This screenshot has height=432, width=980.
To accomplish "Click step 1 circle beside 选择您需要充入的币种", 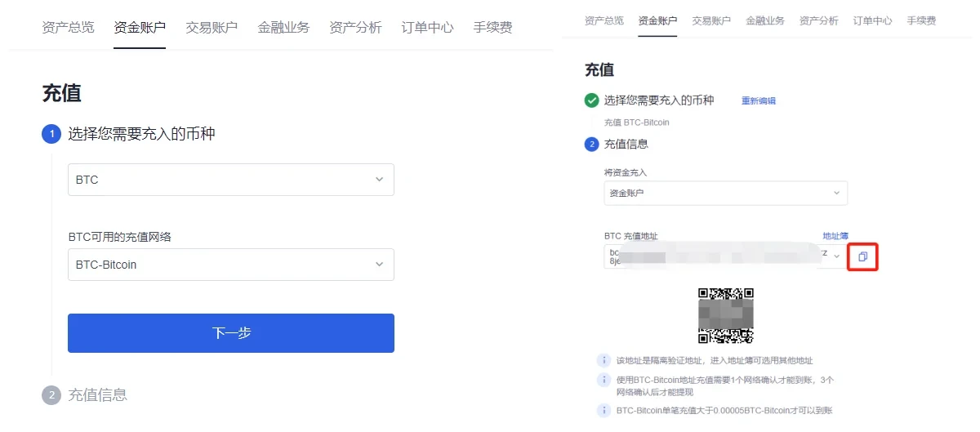I will pos(51,134).
